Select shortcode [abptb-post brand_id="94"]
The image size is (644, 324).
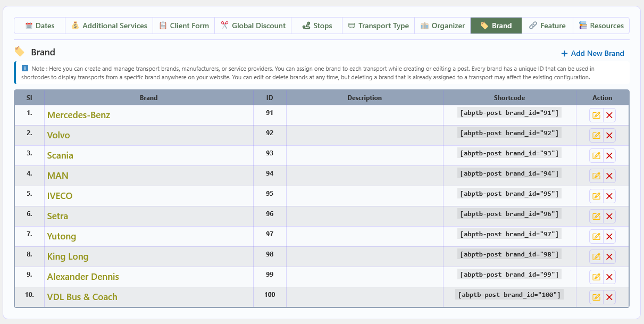point(509,173)
